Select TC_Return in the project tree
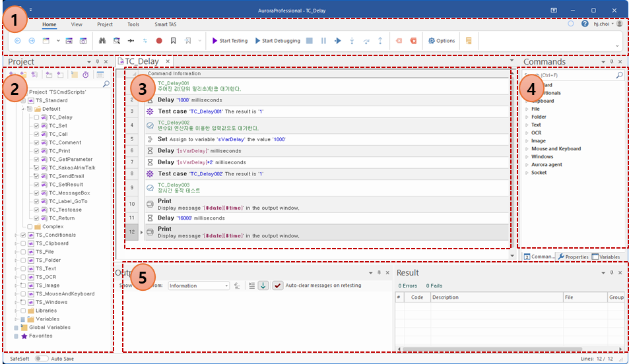Screen dimensions: 629x364 pyautogui.click(x=61, y=218)
